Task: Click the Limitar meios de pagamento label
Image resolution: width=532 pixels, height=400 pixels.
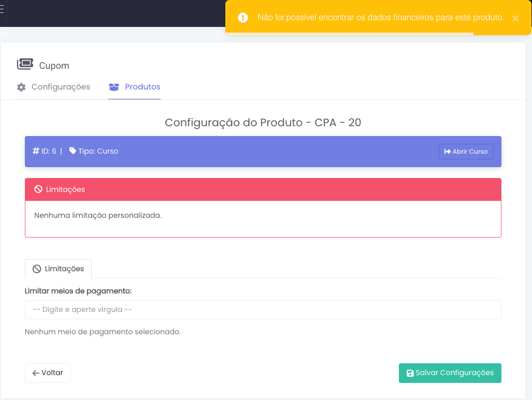Action: 78,291
